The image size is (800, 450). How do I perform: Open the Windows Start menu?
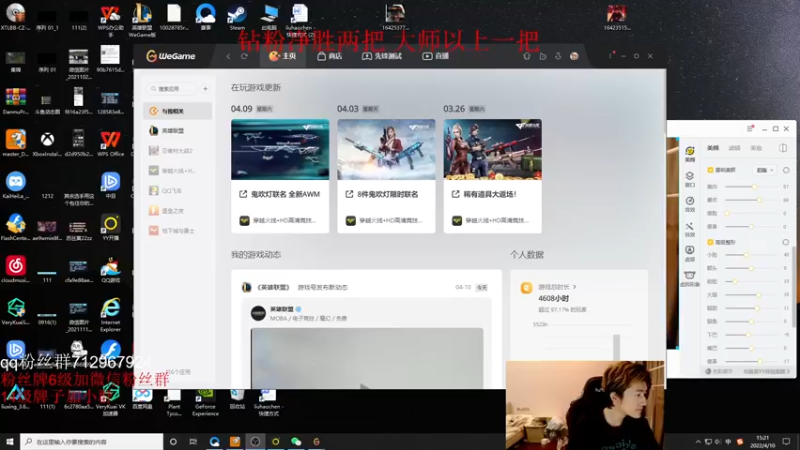point(10,441)
